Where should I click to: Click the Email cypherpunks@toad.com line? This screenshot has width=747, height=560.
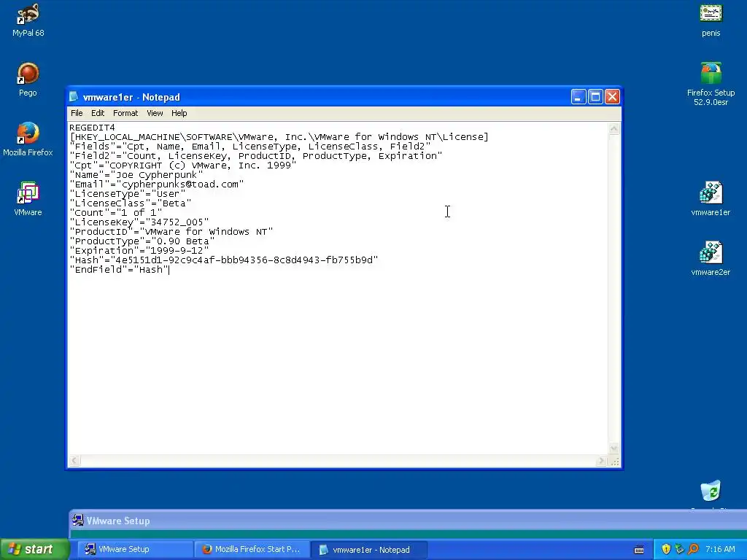tap(157, 184)
